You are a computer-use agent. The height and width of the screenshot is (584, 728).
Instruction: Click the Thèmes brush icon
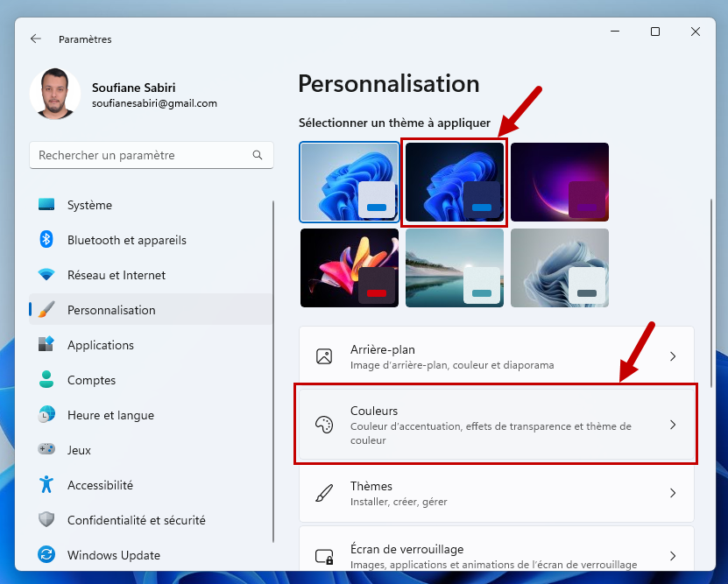[324, 493]
